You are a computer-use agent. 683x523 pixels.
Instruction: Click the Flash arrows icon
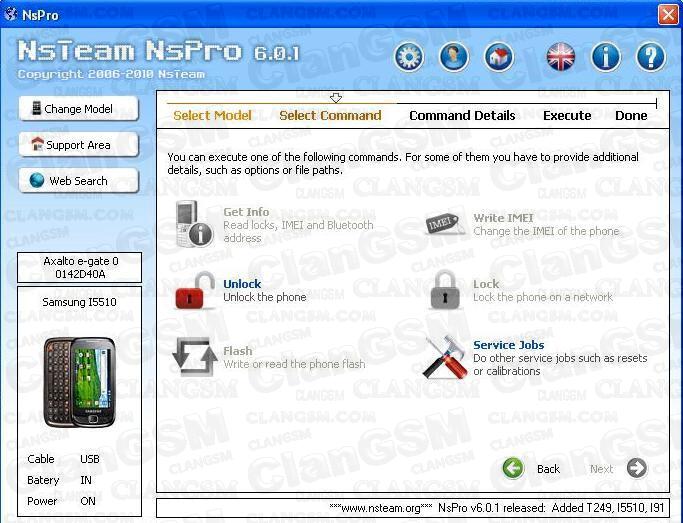click(x=194, y=357)
